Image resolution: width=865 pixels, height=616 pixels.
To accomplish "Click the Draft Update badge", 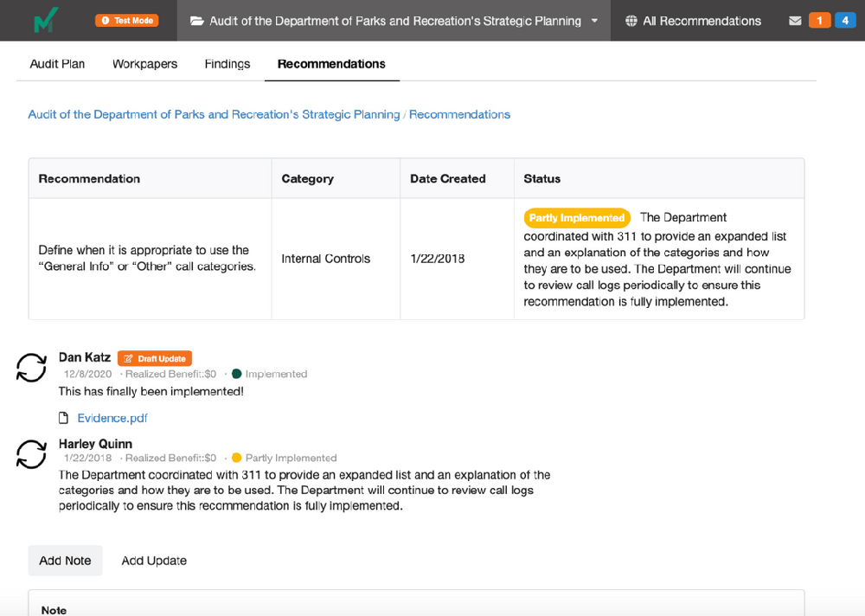I will pyautogui.click(x=155, y=358).
